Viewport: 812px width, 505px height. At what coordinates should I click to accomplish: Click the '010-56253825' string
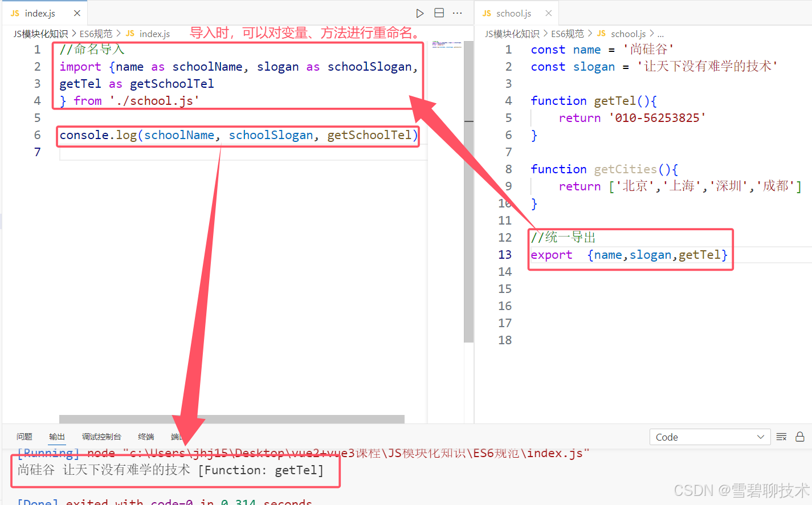tap(657, 118)
